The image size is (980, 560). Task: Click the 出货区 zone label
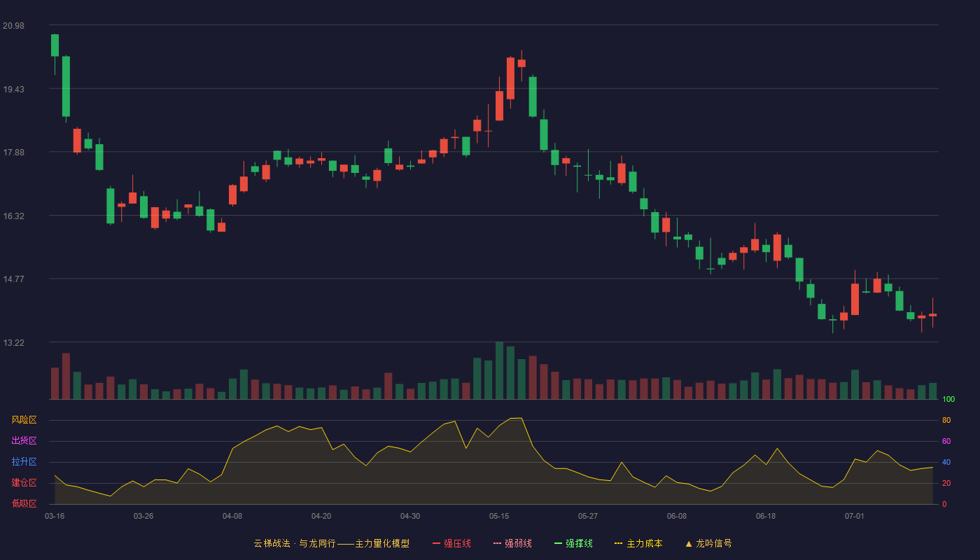(x=24, y=441)
